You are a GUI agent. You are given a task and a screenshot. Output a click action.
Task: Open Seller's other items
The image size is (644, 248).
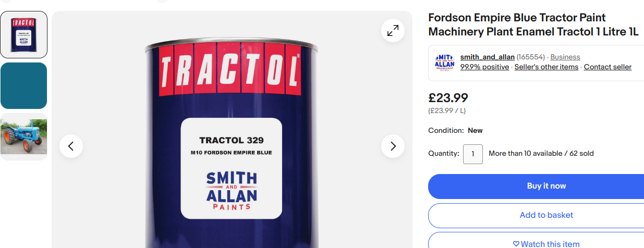point(546,67)
